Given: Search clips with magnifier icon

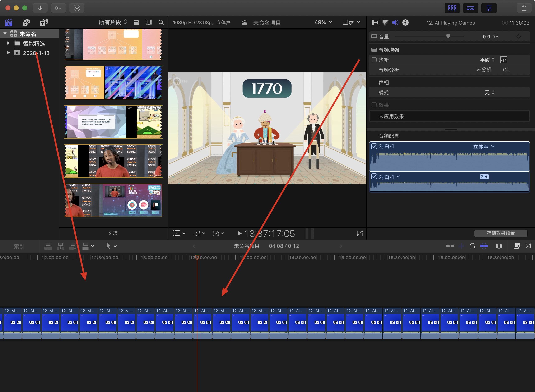Looking at the screenshot, I should tap(161, 23).
